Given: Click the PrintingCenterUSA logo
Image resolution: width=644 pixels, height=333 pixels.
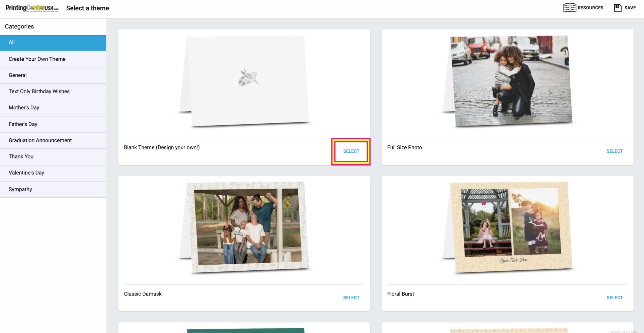Looking at the screenshot, I should (x=32, y=8).
